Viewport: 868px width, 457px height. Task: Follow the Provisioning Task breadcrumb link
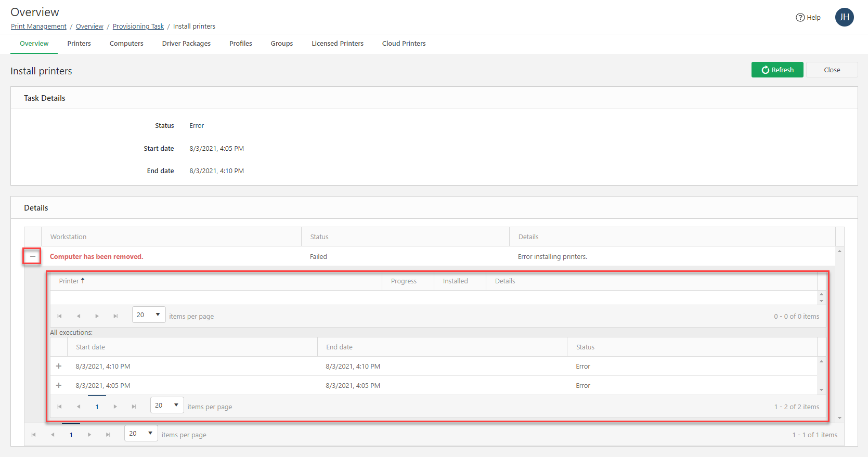point(138,27)
